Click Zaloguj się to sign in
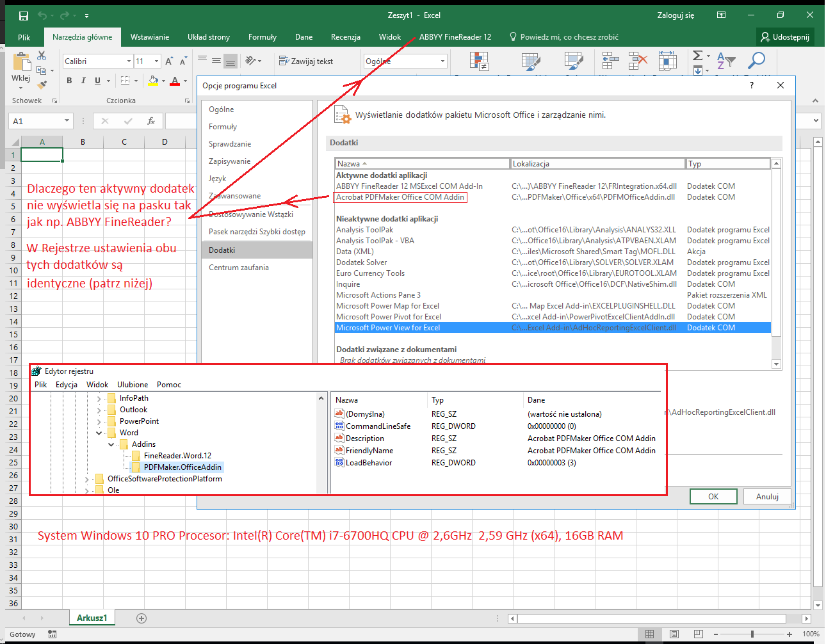This screenshot has height=644, width=826. point(676,15)
